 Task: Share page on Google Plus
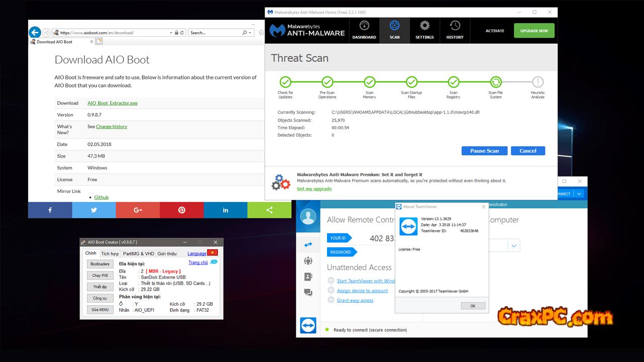(x=138, y=210)
